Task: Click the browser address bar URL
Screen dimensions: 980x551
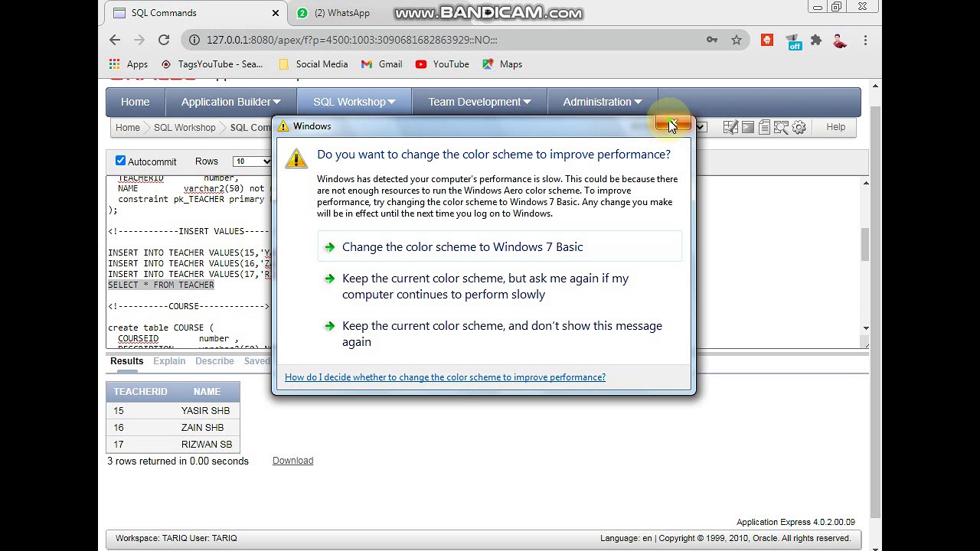Action: pos(352,40)
